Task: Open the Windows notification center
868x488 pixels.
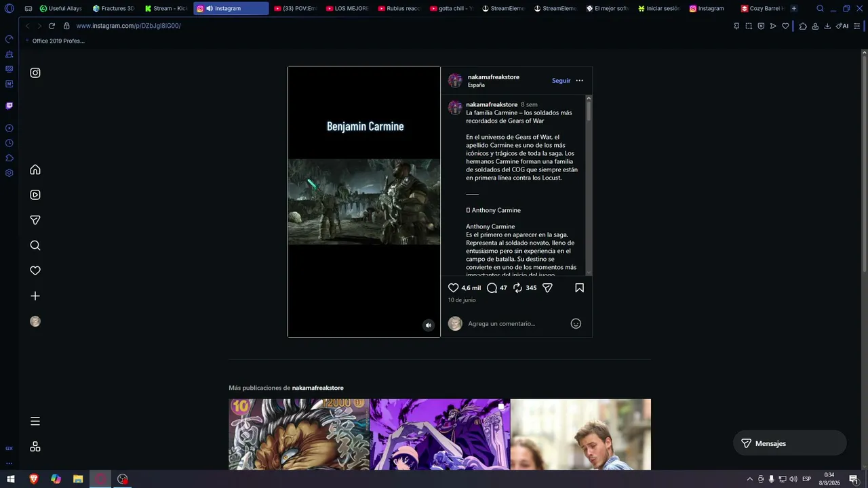Action: tap(854, 479)
